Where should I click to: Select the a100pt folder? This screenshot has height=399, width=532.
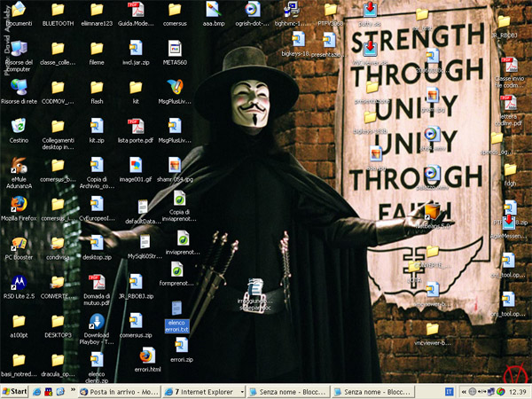[x=19, y=321]
